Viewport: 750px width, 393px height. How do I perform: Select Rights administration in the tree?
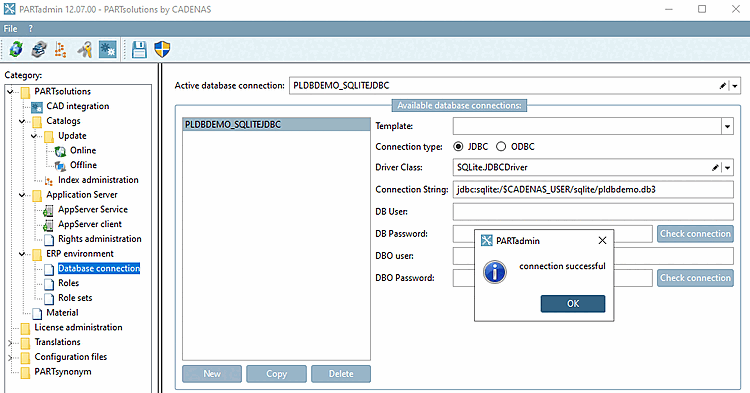99,239
